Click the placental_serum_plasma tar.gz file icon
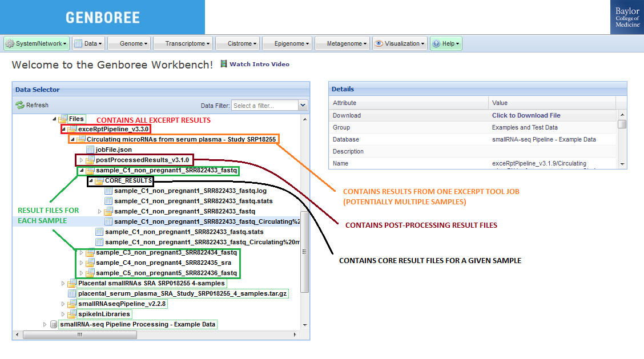 pos(72,293)
